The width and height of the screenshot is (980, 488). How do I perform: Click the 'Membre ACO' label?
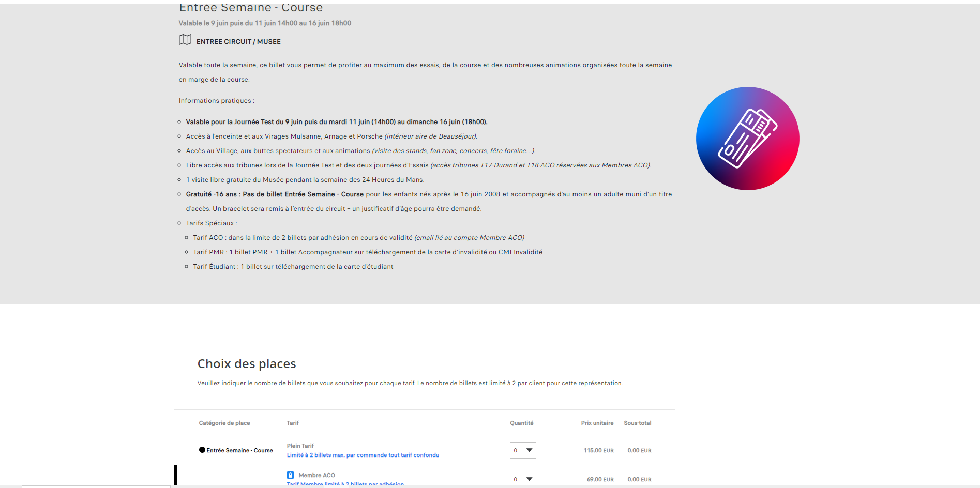[x=317, y=475]
